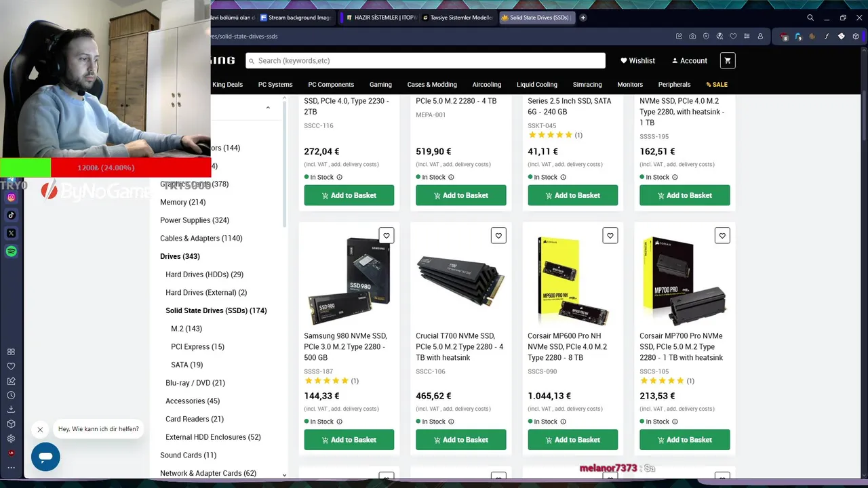Select Hard Drives (HDDs) (29) category
This screenshot has width=868, height=488.
(x=204, y=274)
